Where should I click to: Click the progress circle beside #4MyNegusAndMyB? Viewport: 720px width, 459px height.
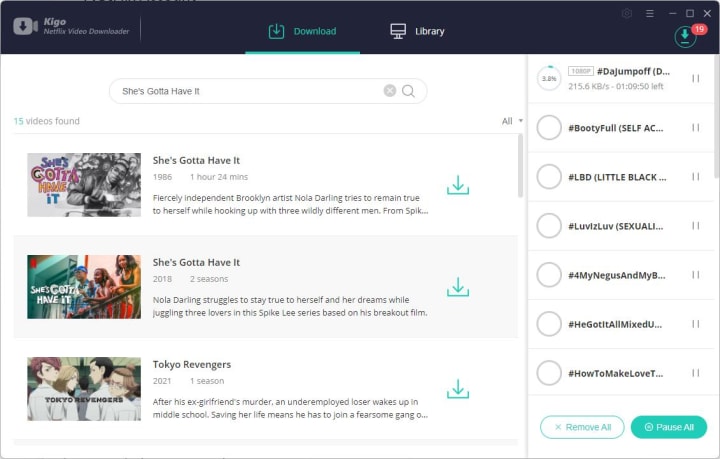549,275
